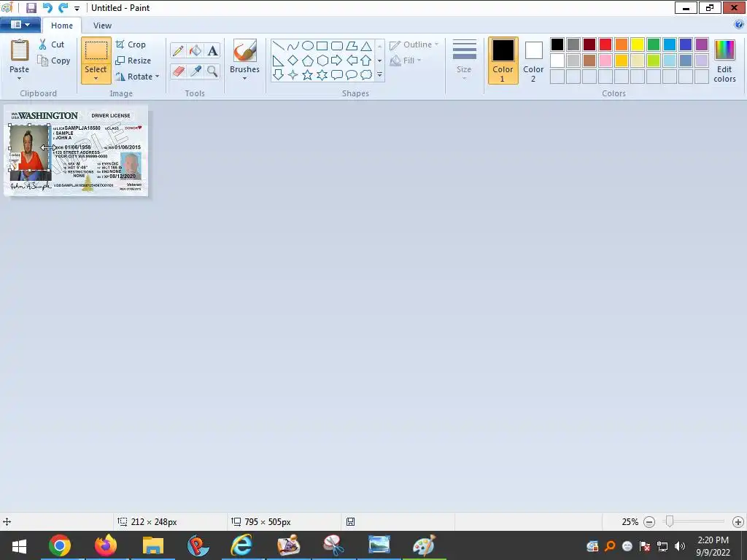
Task: Choose the Oval shape
Action: [x=308, y=46]
